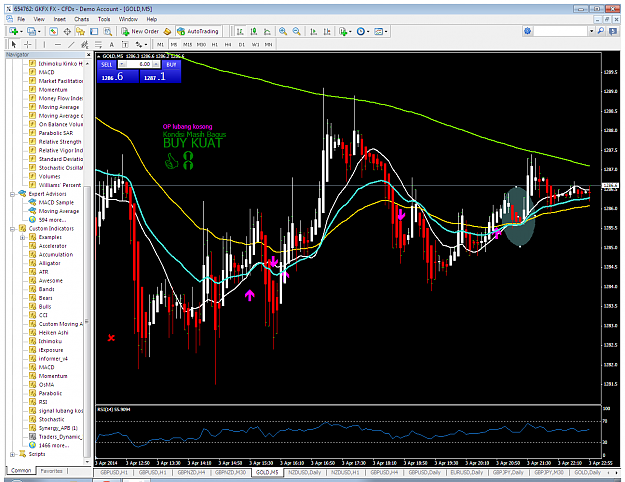Click the search magnifier icon at top right
625x482 pixels.
click(601, 31)
